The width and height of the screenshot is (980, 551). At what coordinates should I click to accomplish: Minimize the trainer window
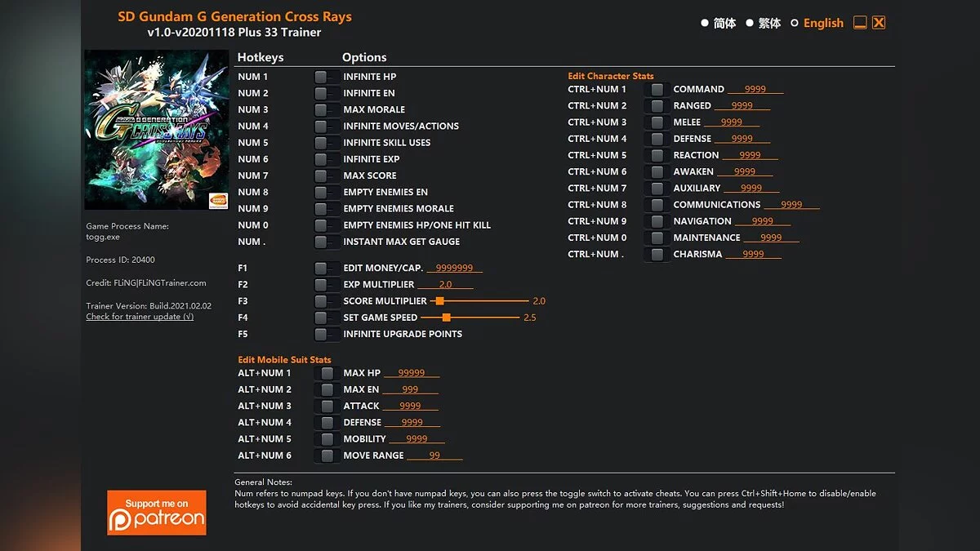(860, 23)
